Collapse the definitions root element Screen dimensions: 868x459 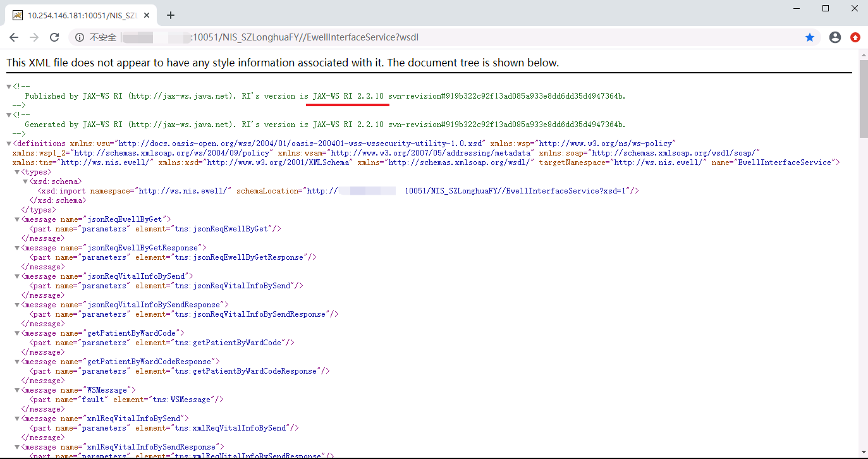9,144
